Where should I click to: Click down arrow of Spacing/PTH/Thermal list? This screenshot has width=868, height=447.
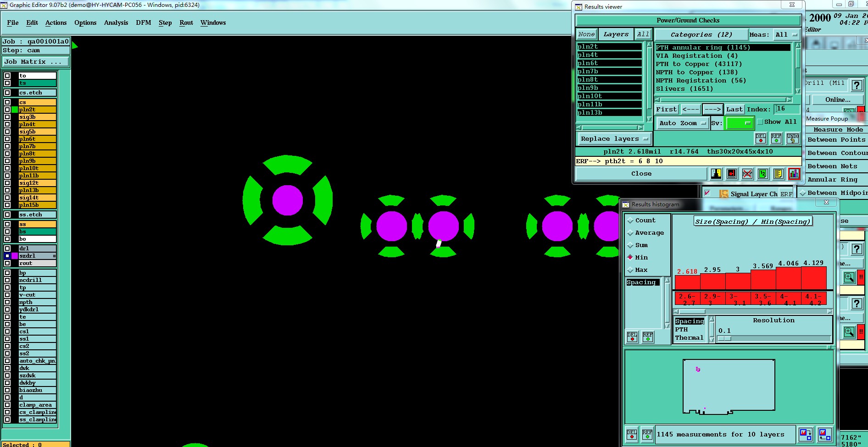point(712,340)
